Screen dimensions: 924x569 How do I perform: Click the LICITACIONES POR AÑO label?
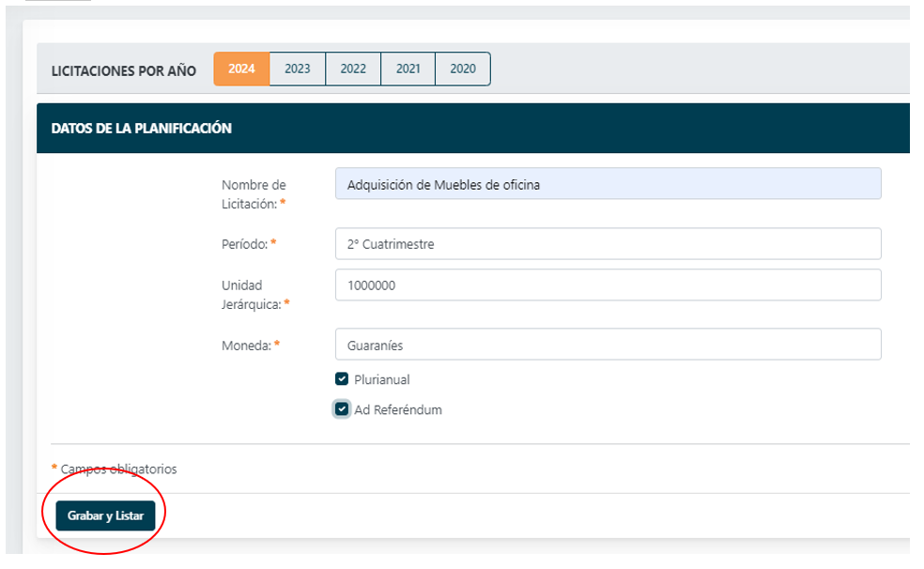pyautogui.click(x=124, y=70)
